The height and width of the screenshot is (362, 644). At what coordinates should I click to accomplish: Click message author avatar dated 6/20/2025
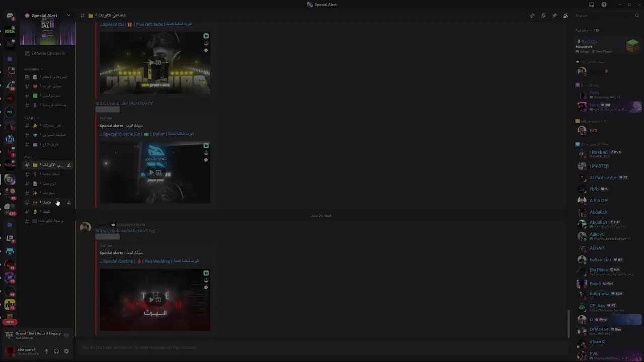tap(86, 228)
